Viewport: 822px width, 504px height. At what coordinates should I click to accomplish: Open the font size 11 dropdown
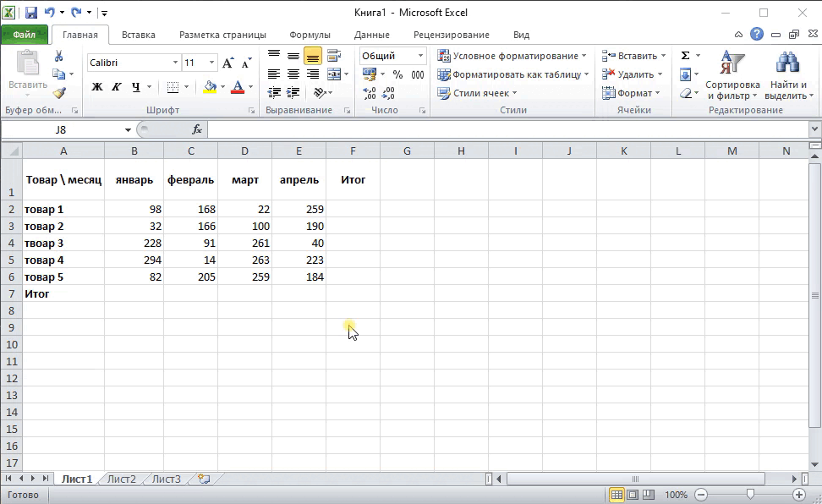(211, 63)
